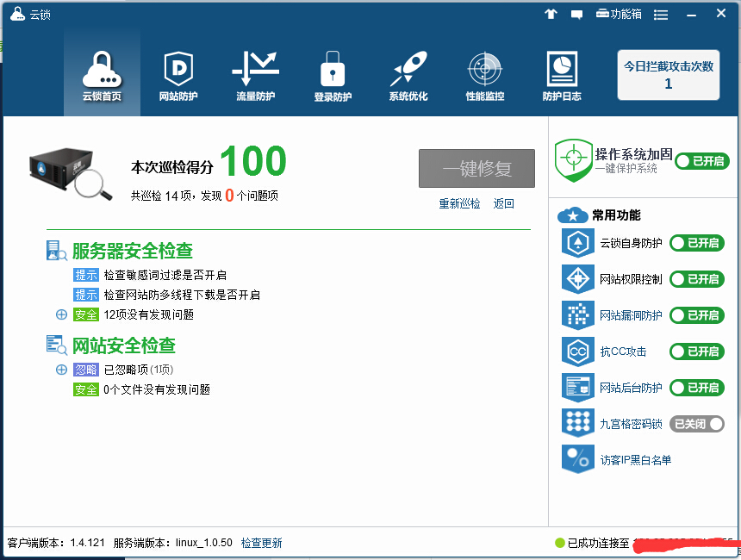The height and width of the screenshot is (560, 741).
Task: Toggle 操作系统加固 switch off
Action: (701, 161)
